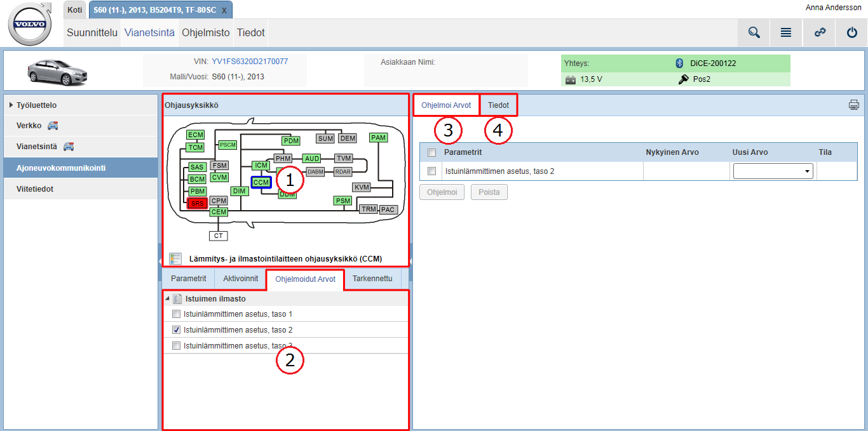Screen dimensions: 868x431
Task: Switch to the Parametrit tab
Action: click(x=189, y=279)
